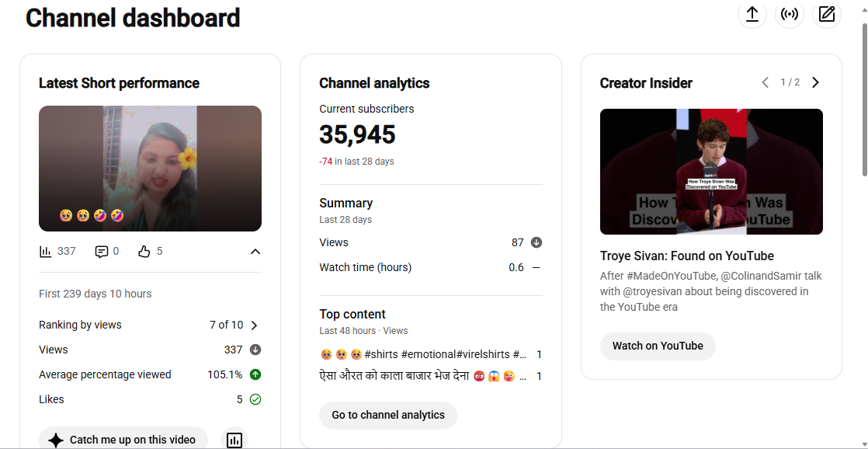Click the thumbs-up likes icon showing 5
Screen dimensions: 868x449
(x=144, y=252)
